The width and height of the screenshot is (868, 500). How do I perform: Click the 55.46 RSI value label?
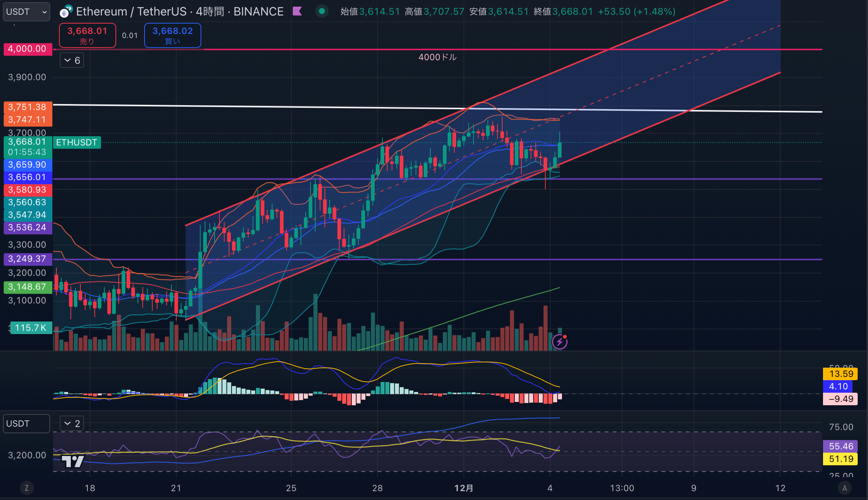point(840,447)
